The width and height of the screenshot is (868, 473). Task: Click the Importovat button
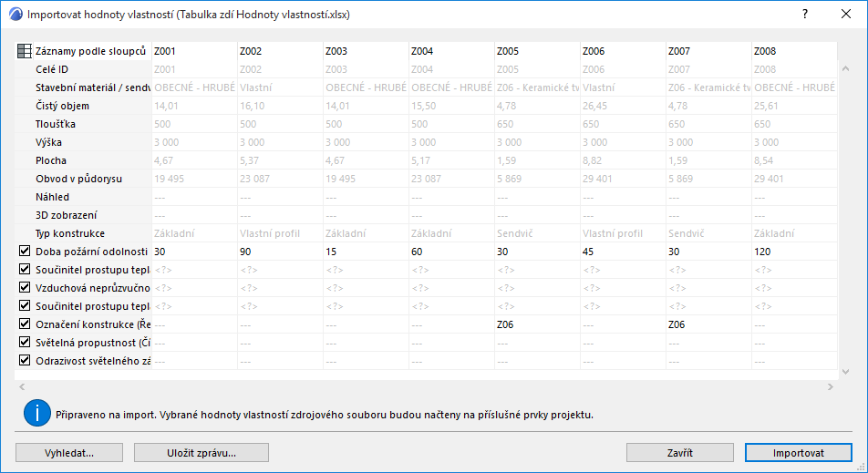799,453
